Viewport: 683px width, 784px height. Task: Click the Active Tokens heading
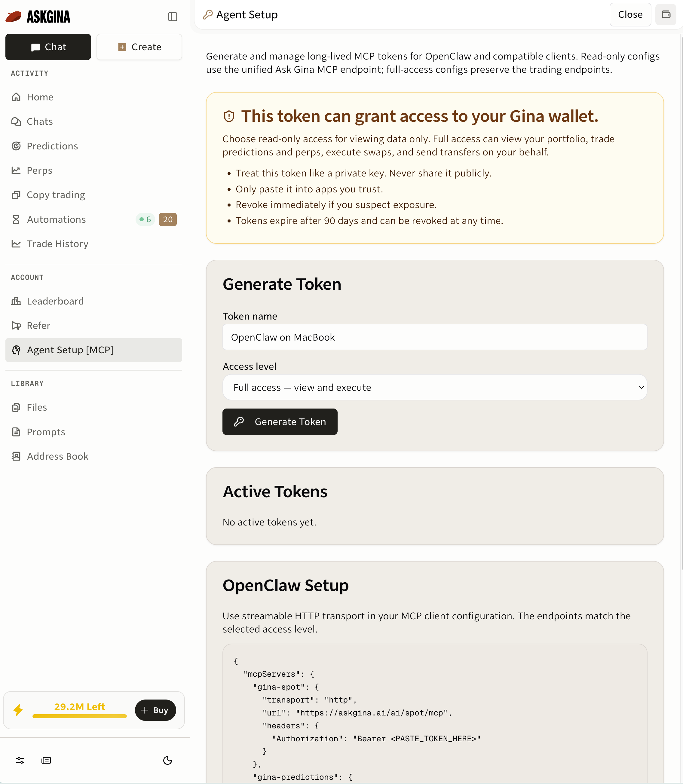(275, 491)
